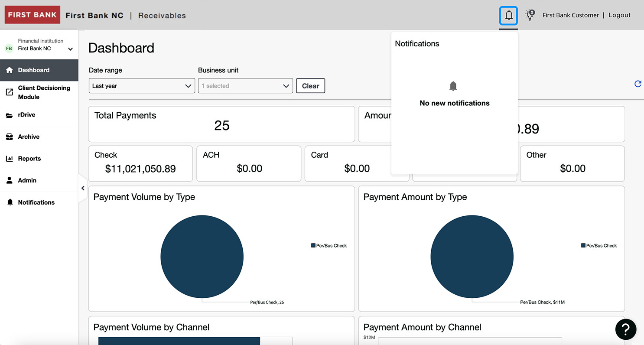This screenshot has width=644, height=345.
Task: Click the 'Per/Bus Check, $11M' data label
Action: (x=542, y=302)
